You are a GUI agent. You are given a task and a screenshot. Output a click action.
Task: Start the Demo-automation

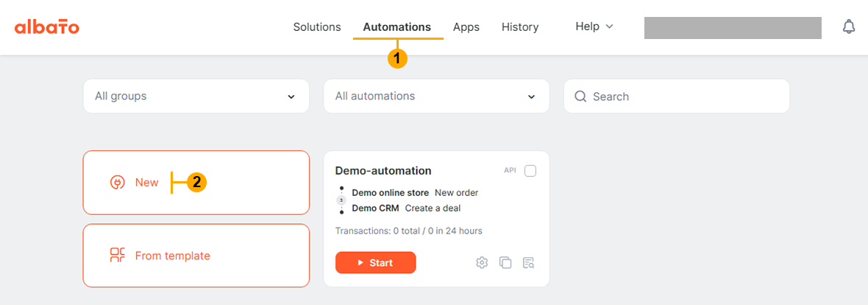coord(375,263)
